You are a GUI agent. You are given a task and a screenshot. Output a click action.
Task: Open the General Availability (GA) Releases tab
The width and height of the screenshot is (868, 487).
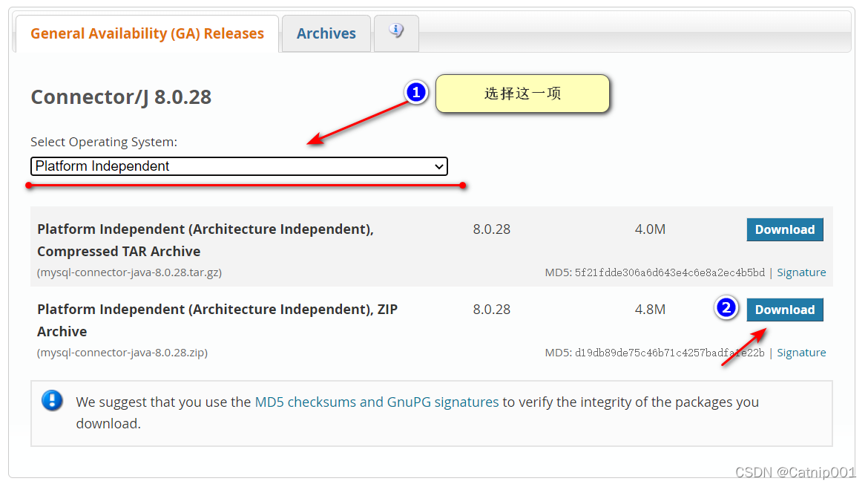click(147, 34)
